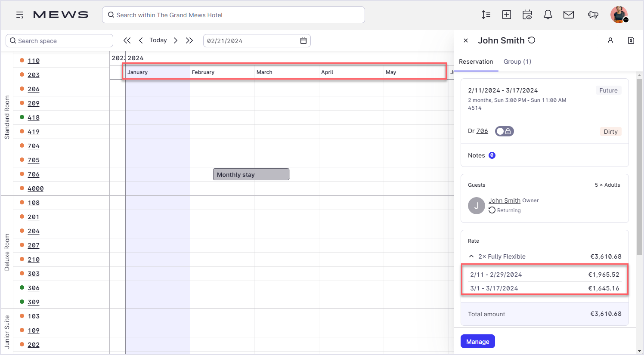This screenshot has height=355, width=644.
Task: Click the Search space field
Action: (x=59, y=40)
